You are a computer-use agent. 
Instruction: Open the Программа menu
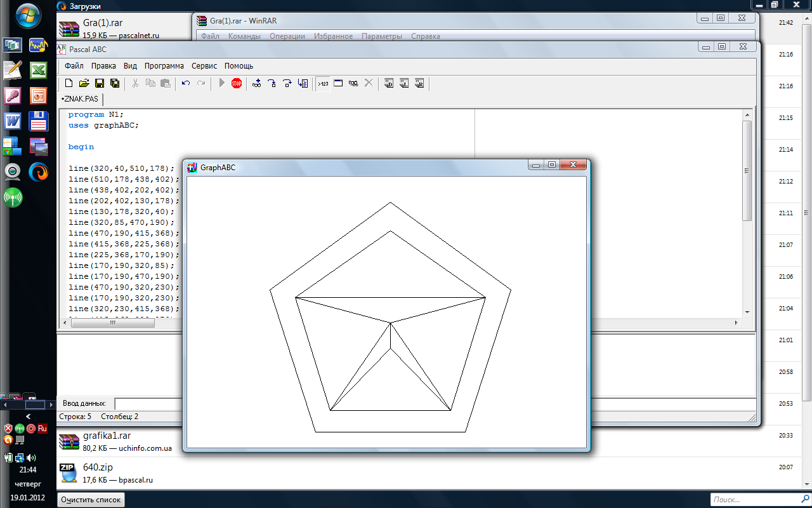164,65
